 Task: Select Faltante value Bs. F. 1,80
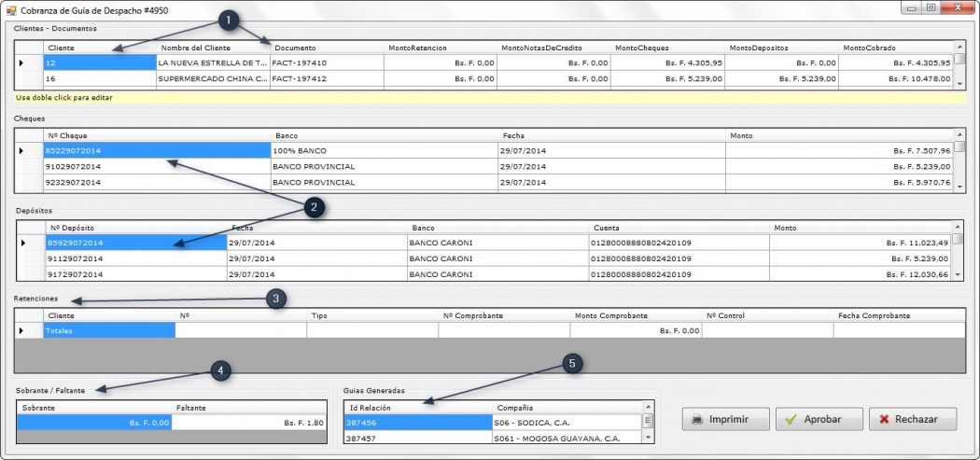(249, 423)
